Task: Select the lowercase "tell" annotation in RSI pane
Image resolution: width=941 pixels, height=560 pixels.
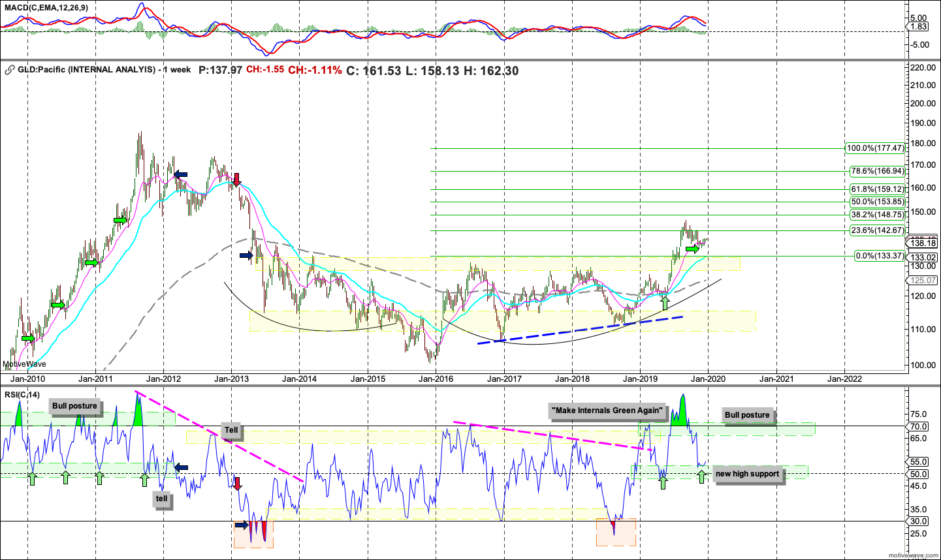Action: [161, 499]
